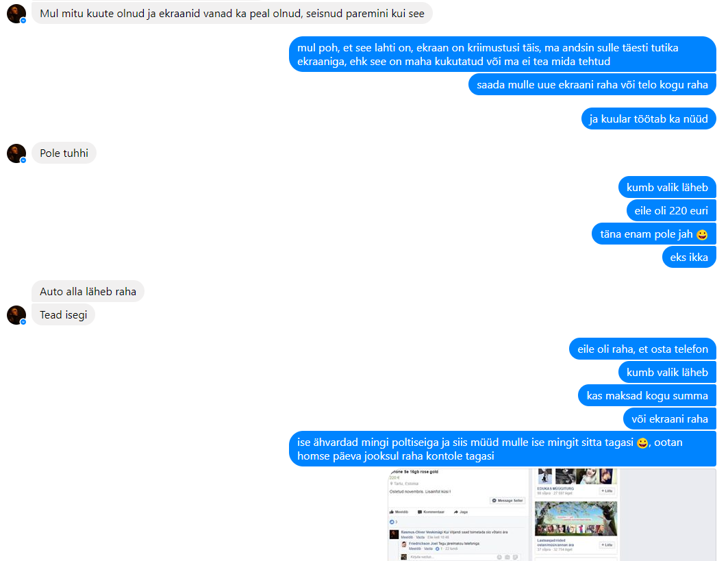Select the "kas maksad kogu summa" message
The image size is (728, 561).
point(647,396)
